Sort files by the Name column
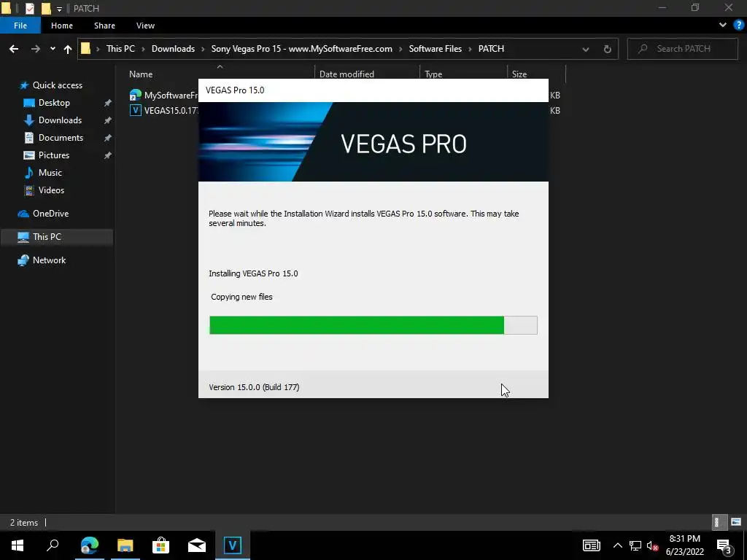This screenshot has height=560, width=747. 141,74
